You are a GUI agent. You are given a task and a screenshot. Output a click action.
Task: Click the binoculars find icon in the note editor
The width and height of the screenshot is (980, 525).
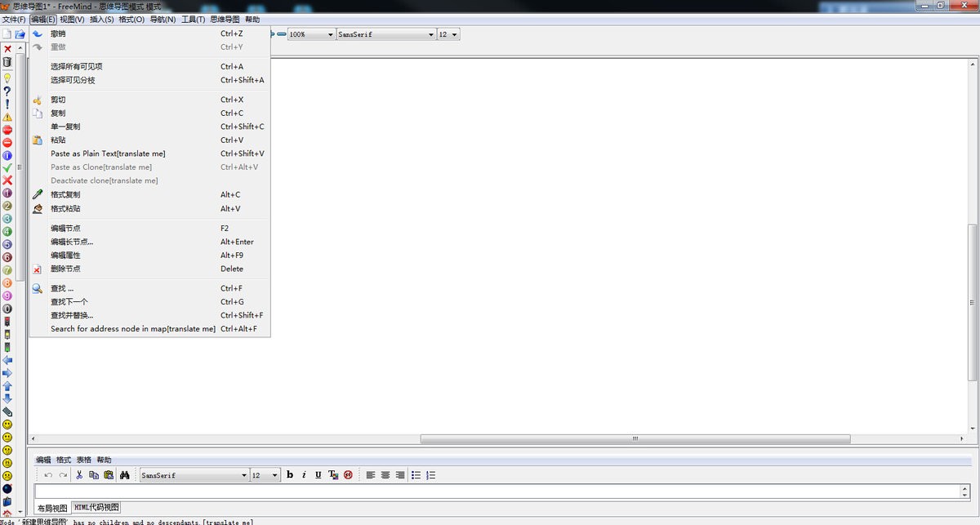pos(124,474)
